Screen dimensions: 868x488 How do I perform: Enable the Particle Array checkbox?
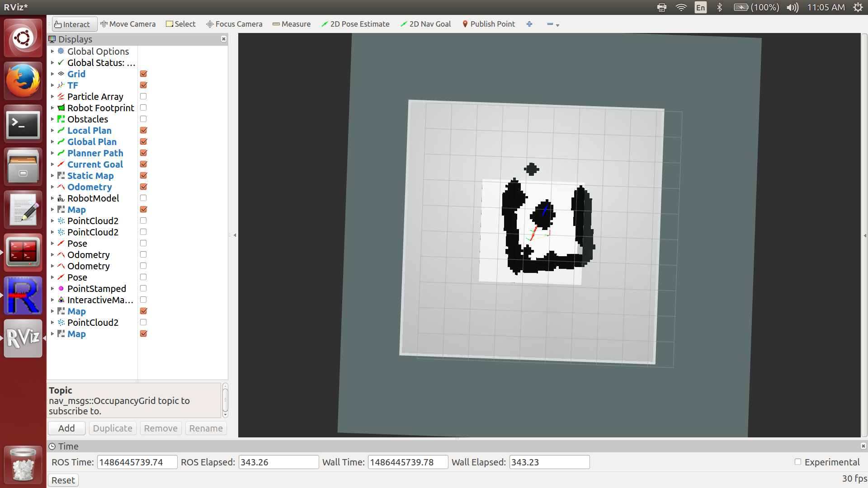coord(143,97)
